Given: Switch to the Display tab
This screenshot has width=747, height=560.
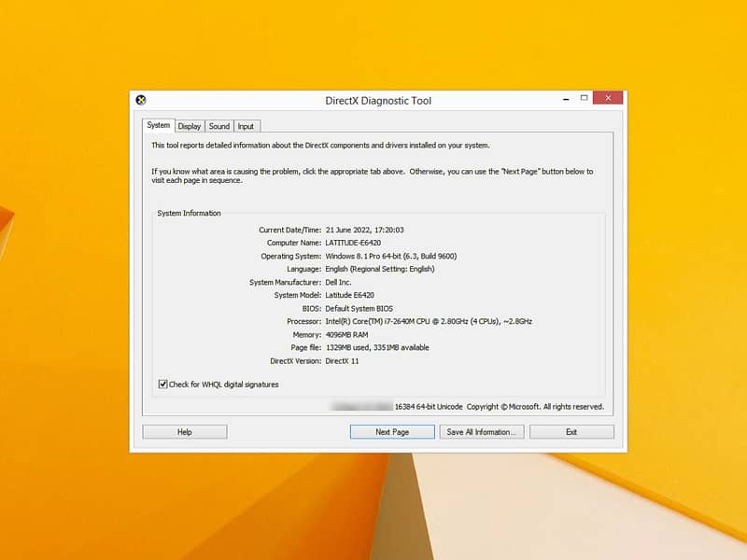Looking at the screenshot, I should (x=190, y=126).
